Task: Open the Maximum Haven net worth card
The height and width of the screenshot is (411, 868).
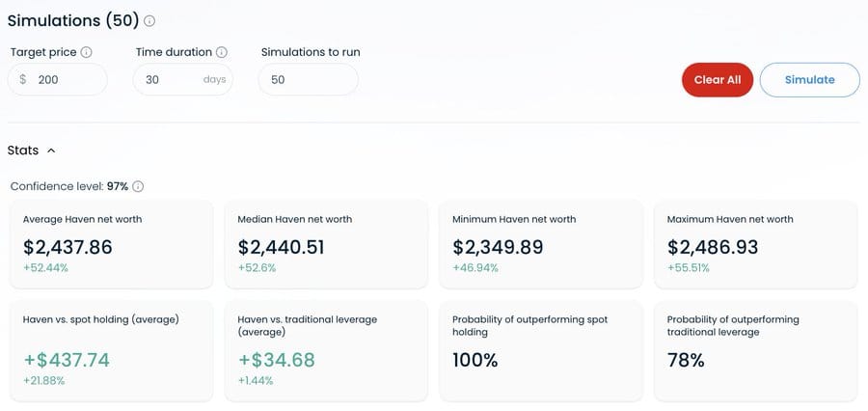Action: [x=755, y=244]
